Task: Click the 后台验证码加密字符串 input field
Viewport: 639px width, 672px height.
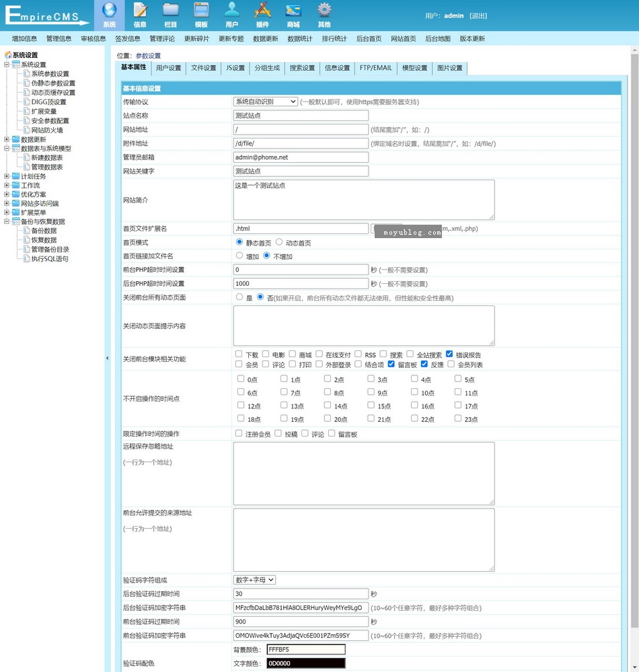Action: pyautogui.click(x=301, y=607)
